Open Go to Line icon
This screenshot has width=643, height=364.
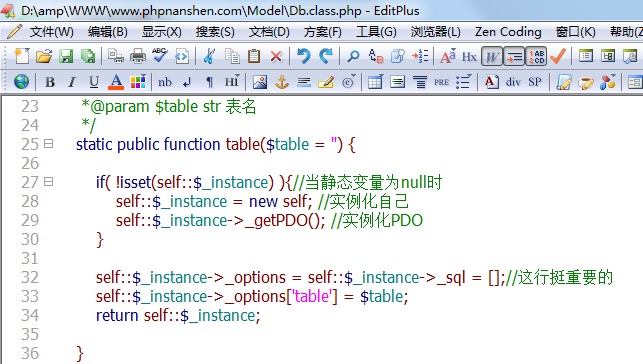pos(420,56)
